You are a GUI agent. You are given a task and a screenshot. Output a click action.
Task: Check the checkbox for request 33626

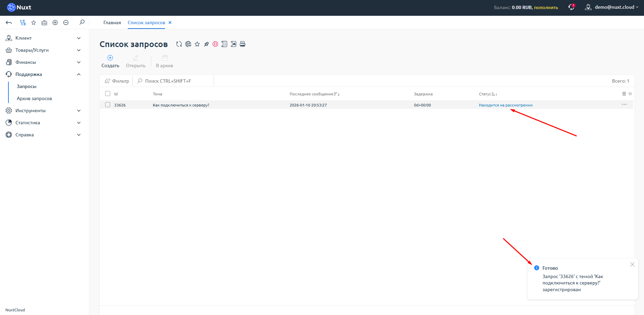point(108,105)
